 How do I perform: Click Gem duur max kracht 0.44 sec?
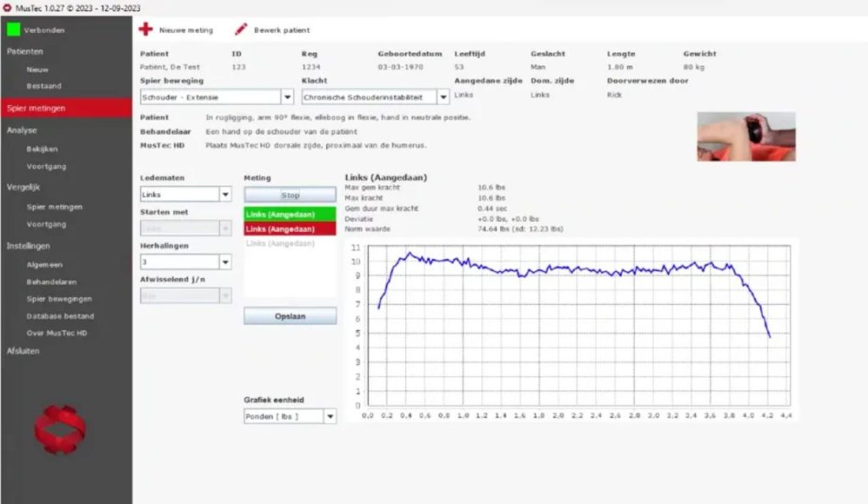[x=492, y=208]
